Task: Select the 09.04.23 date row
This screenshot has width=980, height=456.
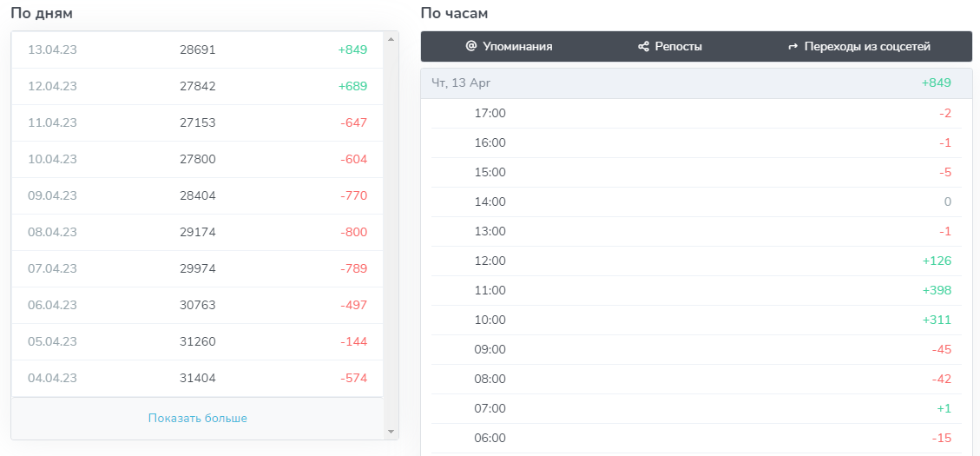Action: click(198, 195)
